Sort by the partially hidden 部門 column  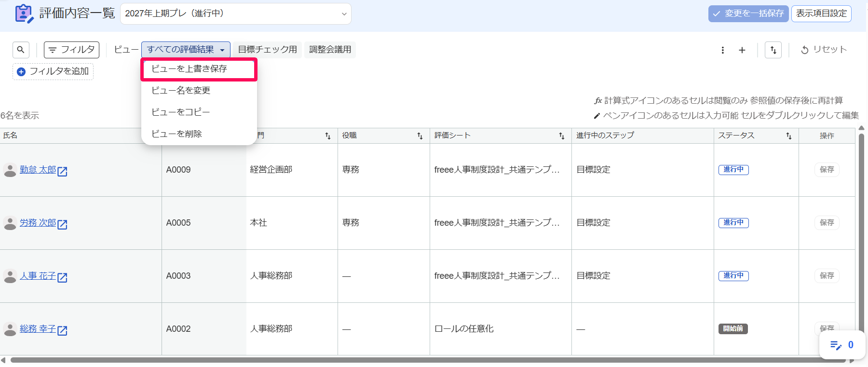(x=328, y=136)
